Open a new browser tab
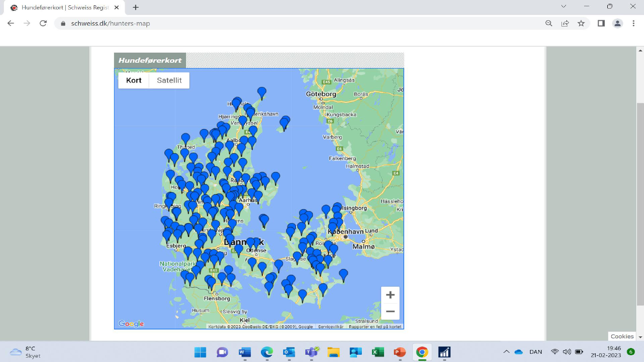 (136, 7)
